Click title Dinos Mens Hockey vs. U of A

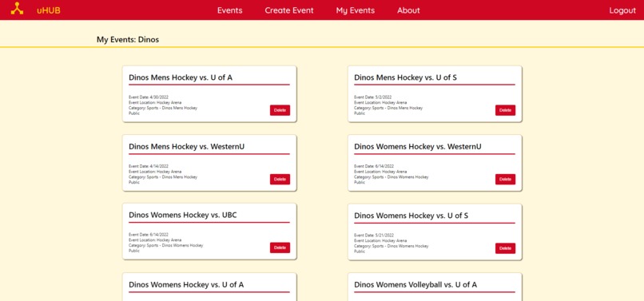181,77
